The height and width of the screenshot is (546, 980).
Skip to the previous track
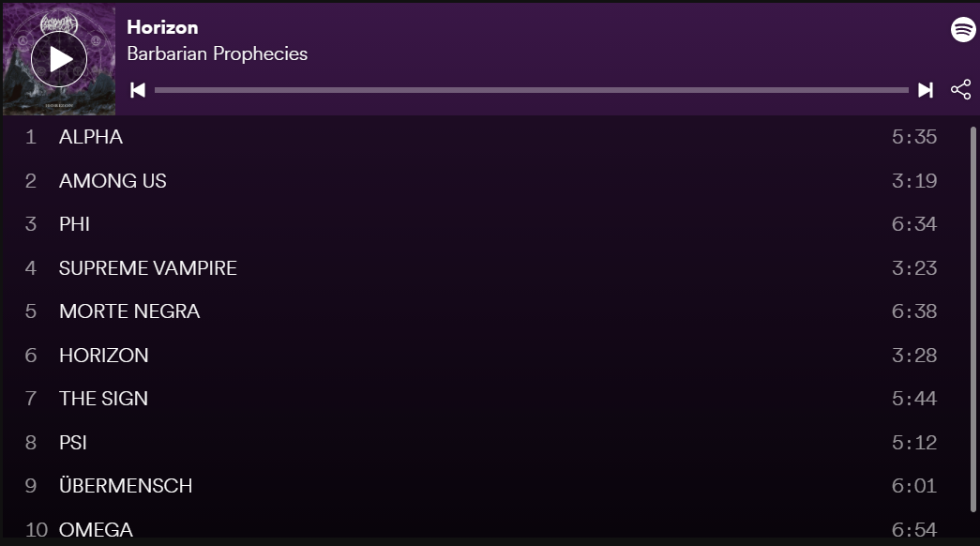[138, 90]
